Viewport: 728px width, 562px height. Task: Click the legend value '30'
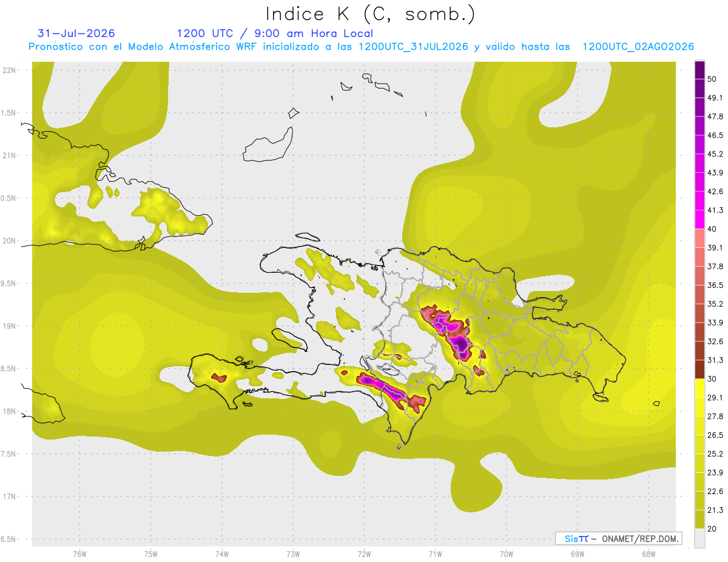[x=712, y=379]
